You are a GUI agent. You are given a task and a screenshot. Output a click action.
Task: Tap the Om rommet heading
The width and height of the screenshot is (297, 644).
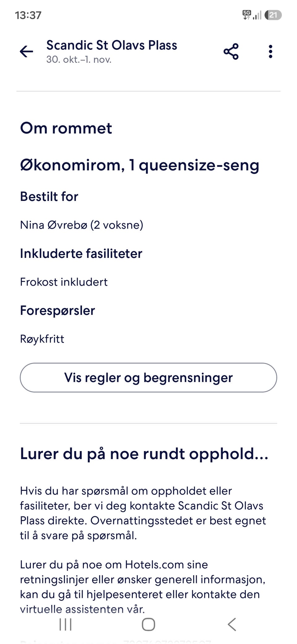tap(66, 128)
